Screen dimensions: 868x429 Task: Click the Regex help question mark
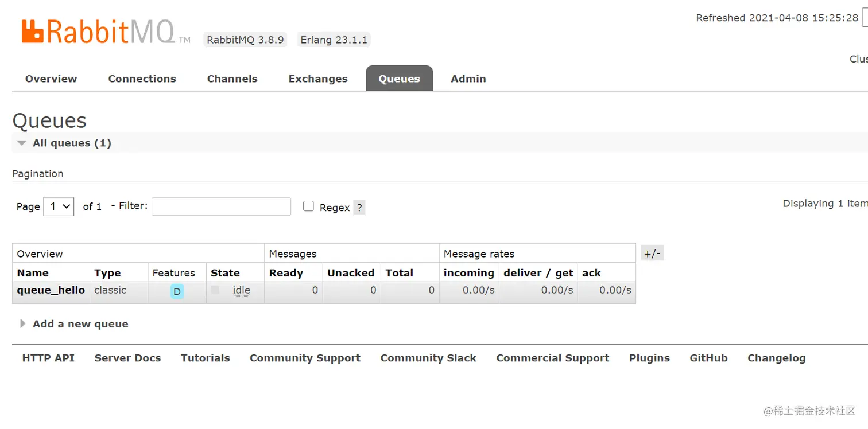(359, 208)
